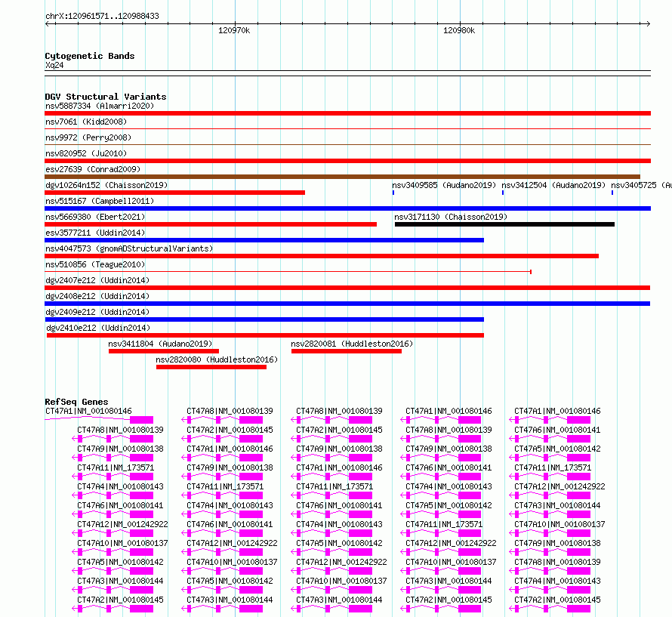The image size is (672, 617).
Task: Open variant nsv5669380 (Ebert2021)
Action: (211, 224)
